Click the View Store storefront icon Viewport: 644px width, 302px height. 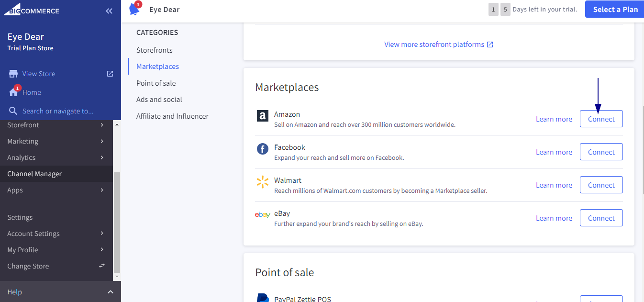pos(13,74)
